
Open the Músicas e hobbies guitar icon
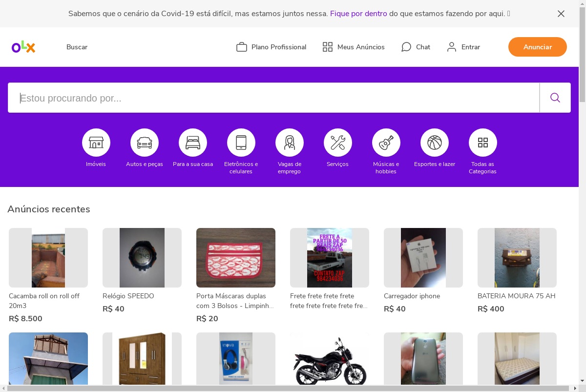click(386, 143)
